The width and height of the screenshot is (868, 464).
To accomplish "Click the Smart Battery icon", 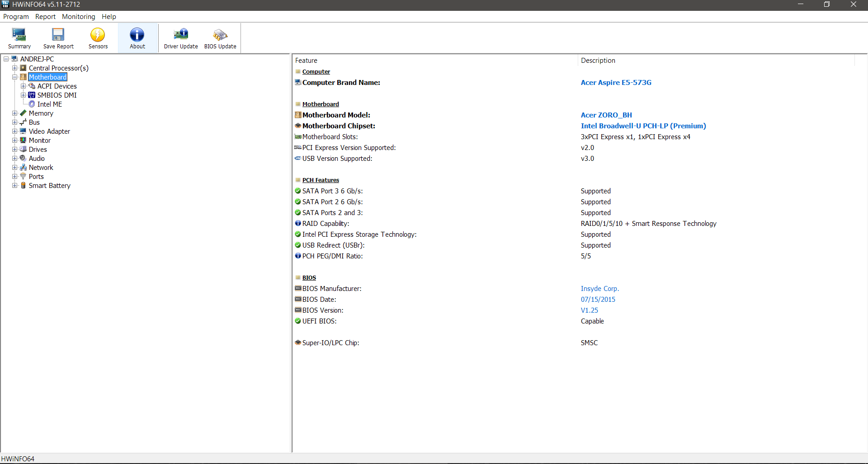I will 23,185.
